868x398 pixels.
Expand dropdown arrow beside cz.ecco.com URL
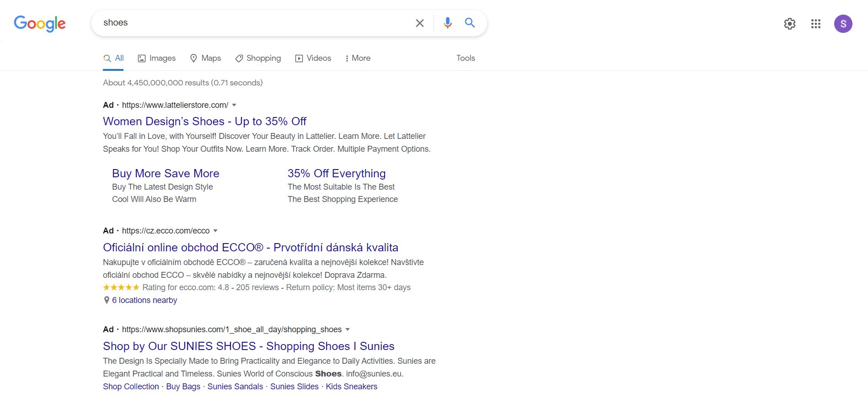coord(215,231)
